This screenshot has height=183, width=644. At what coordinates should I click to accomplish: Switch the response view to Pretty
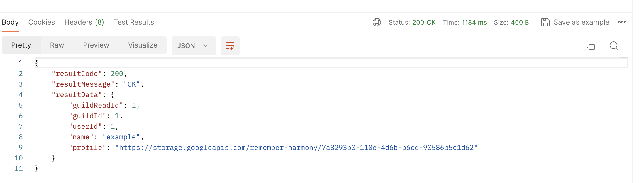point(21,45)
